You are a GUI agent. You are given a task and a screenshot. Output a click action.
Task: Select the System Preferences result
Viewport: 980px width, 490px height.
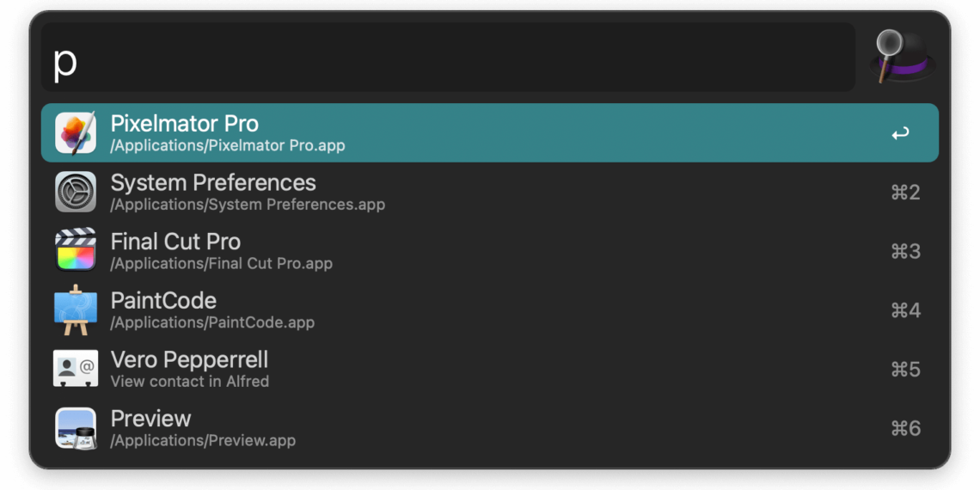point(489,192)
